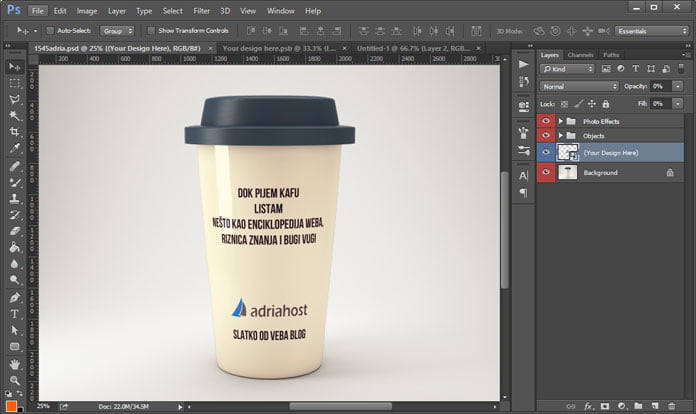This screenshot has width=696, height=414.
Task: Create a new group folder
Action: [638, 406]
